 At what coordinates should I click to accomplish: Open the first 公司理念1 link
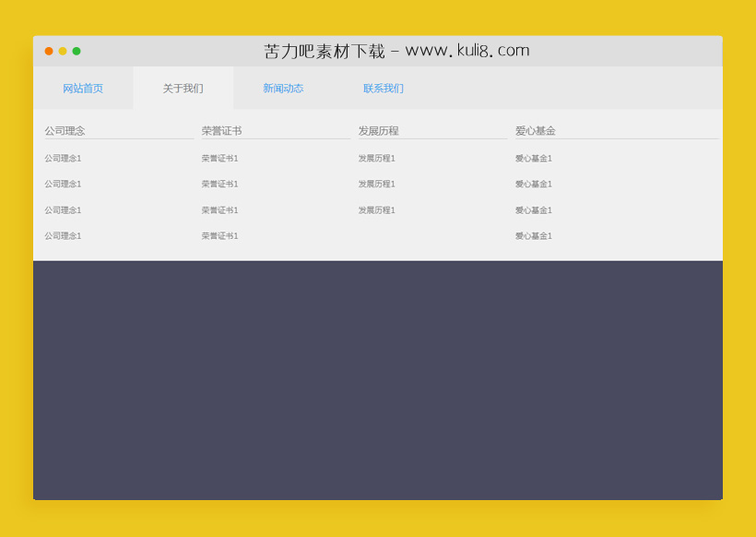click(x=61, y=157)
